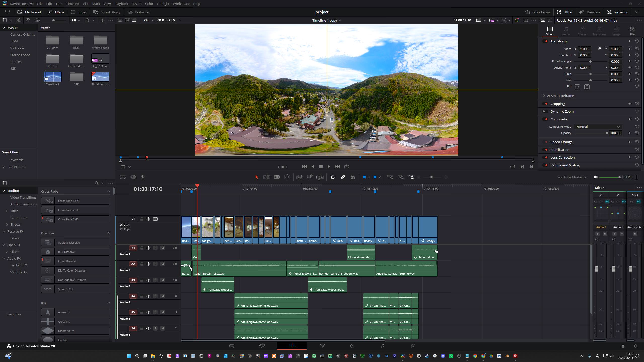The width and height of the screenshot is (644, 362).
Task: Select the Blade Edit Mode tool
Action: pyautogui.click(x=277, y=177)
